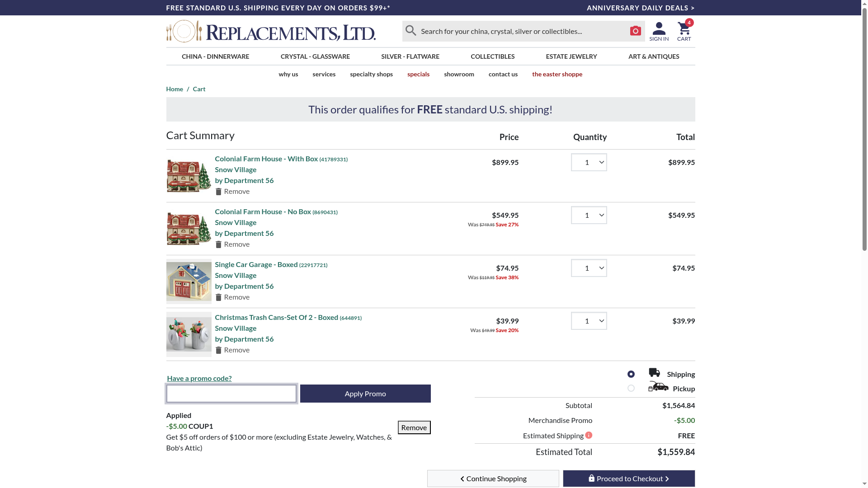Open quantity dropdown for Colonial Farm House With Box
This screenshot has width=868, height=488.
(x=589, y=162)
